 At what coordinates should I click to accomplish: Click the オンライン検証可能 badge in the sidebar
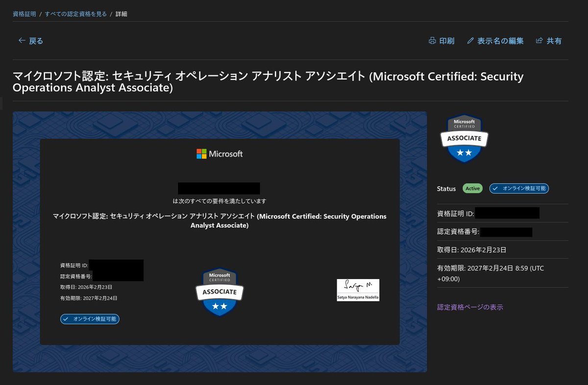coord(519,188)
